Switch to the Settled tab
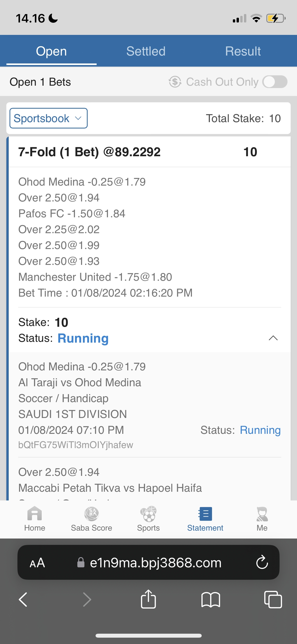This screenshot has width=297, height=644. [146, 51]
